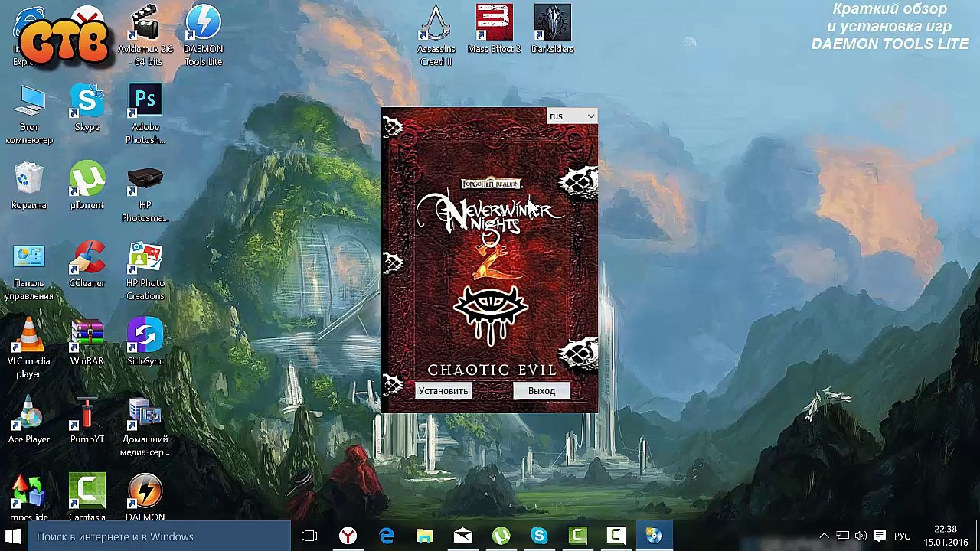Select Корзина recycle bin icon

pyautogui.click(x=29, y=186)
